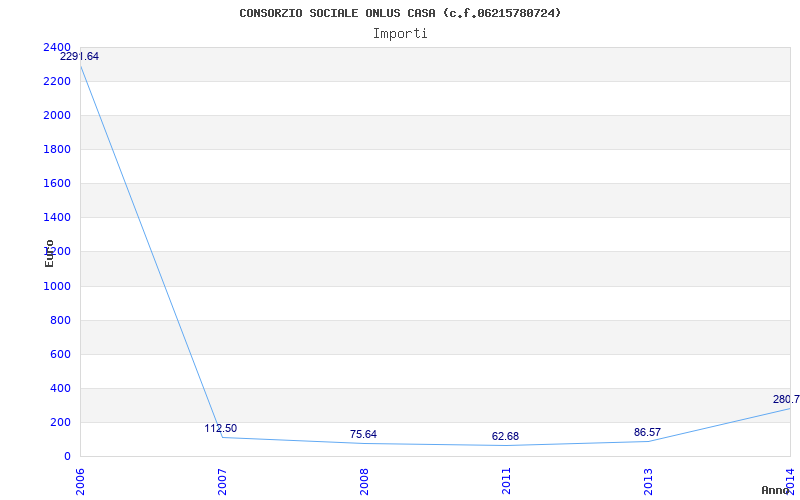800x500 pixels.
Task: Click x-axis year 2006
Action: [81, 481]
